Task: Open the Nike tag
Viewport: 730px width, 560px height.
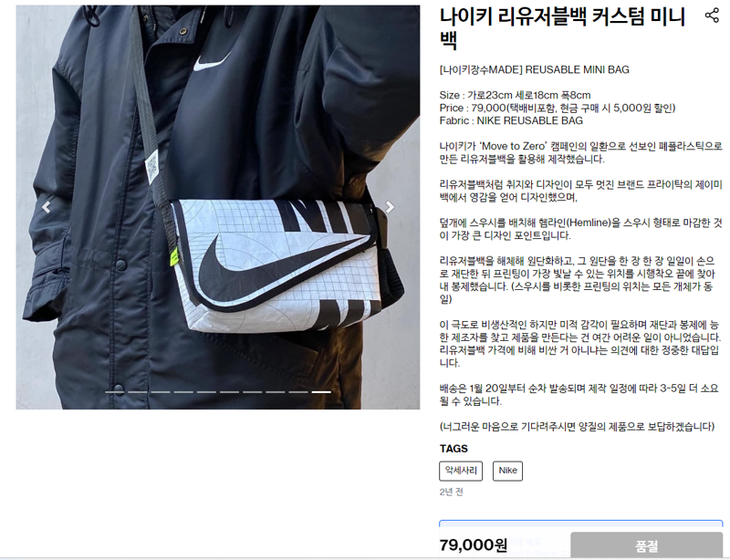Action: [508, 471]
